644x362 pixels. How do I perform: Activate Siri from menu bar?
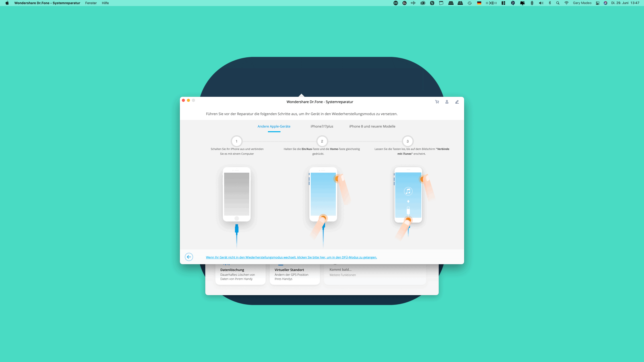[606, 3]
